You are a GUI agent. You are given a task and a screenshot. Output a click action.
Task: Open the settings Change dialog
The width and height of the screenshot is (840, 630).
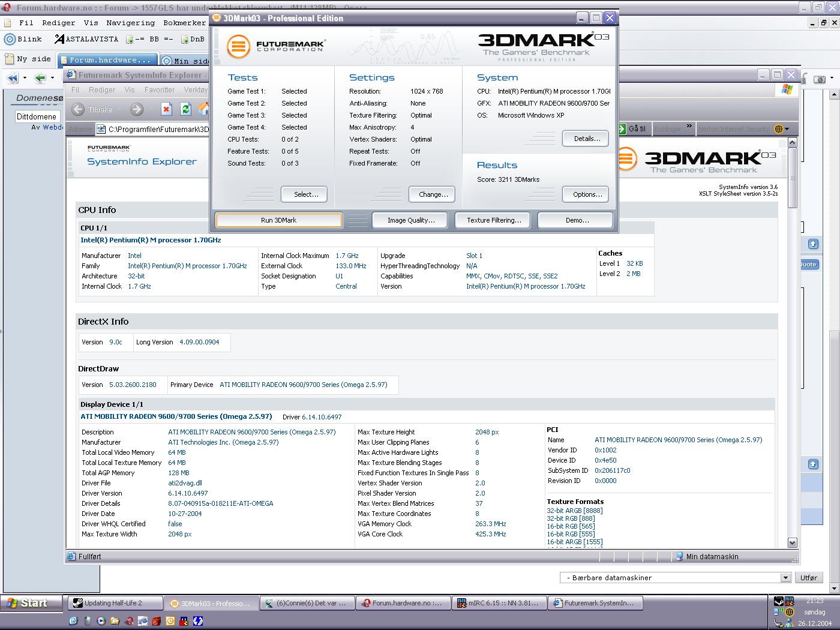pos(432,194)
